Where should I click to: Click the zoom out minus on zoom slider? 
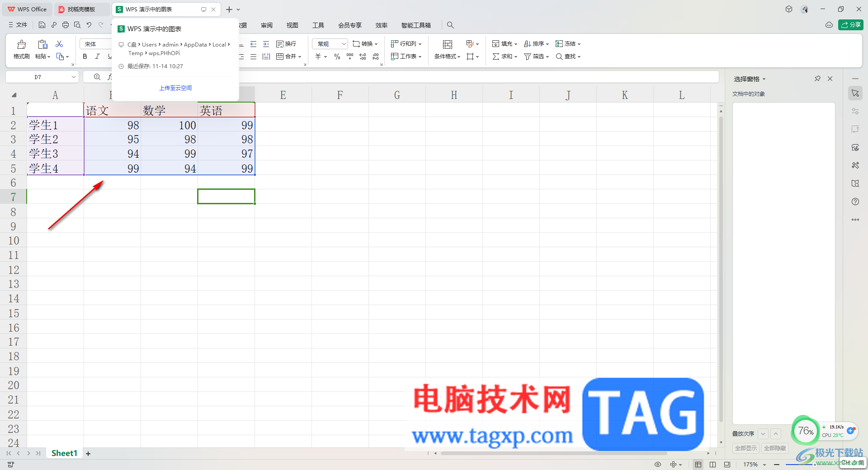click(777, 465)
